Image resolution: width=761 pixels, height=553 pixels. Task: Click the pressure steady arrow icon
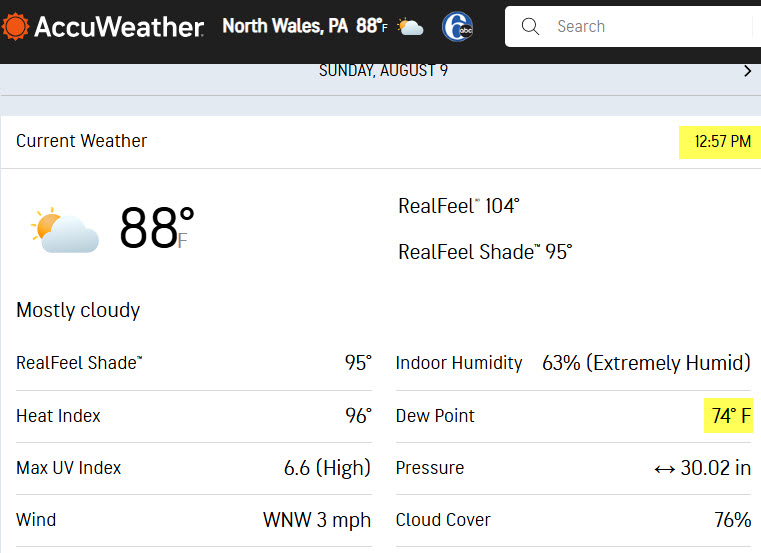point(664,469)
